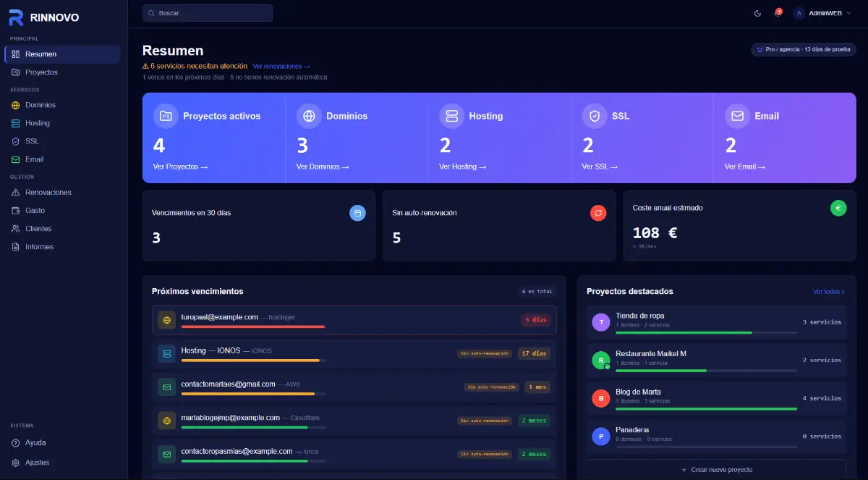Click the Ver todos link
The image size is (868, 480).
(829, 292)
